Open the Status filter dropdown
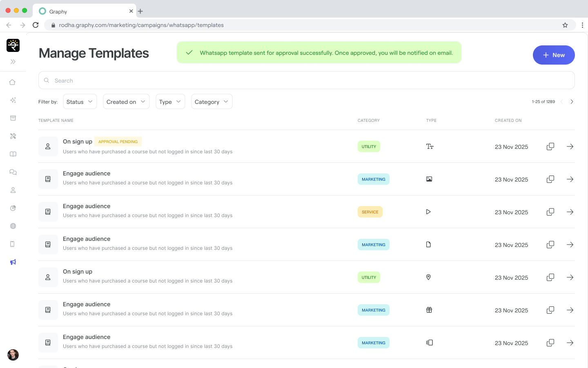The width and height of the screenshot is (588, 368). click(80, 102)
